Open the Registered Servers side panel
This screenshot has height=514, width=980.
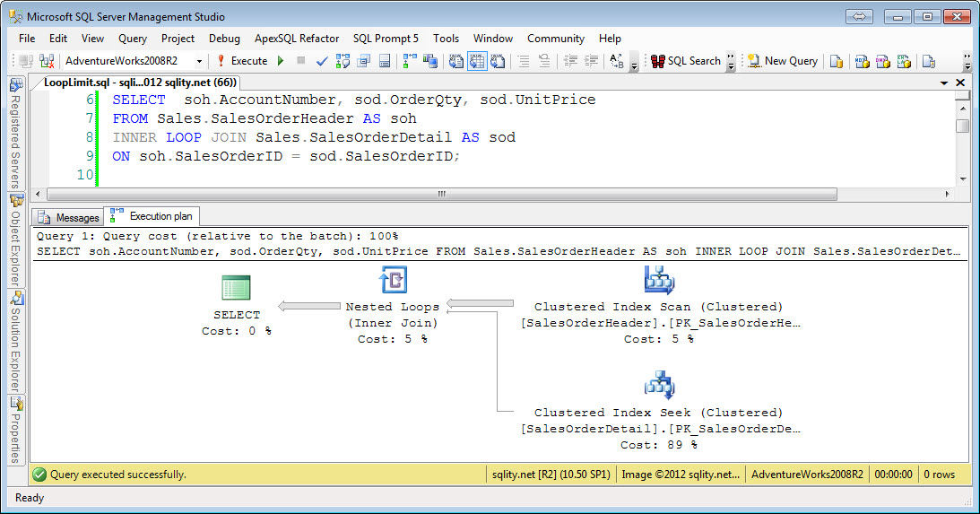click(x=15, y=133)
